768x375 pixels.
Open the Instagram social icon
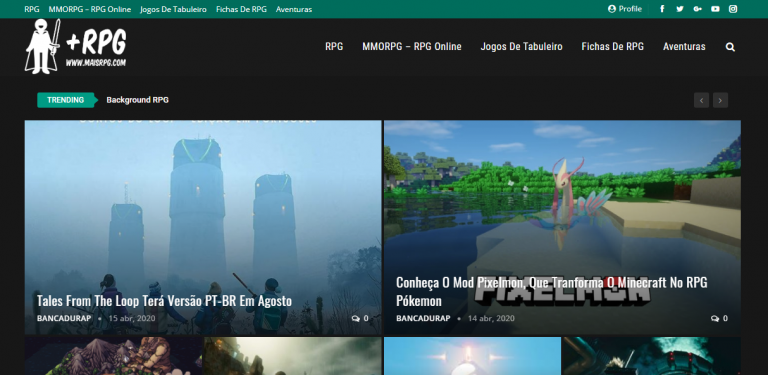733,9
